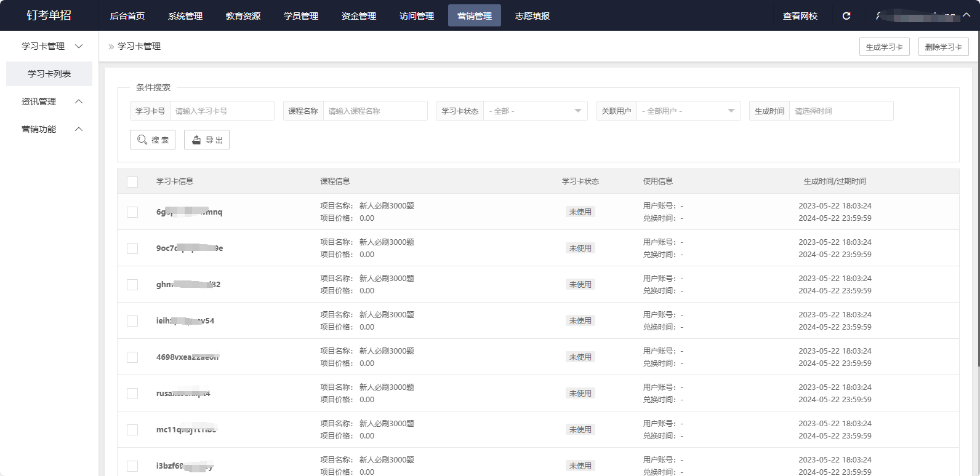Viewport: 980px width, 476px height.
Task: Click the 查看网校 link
Action: tap(800, 16)
